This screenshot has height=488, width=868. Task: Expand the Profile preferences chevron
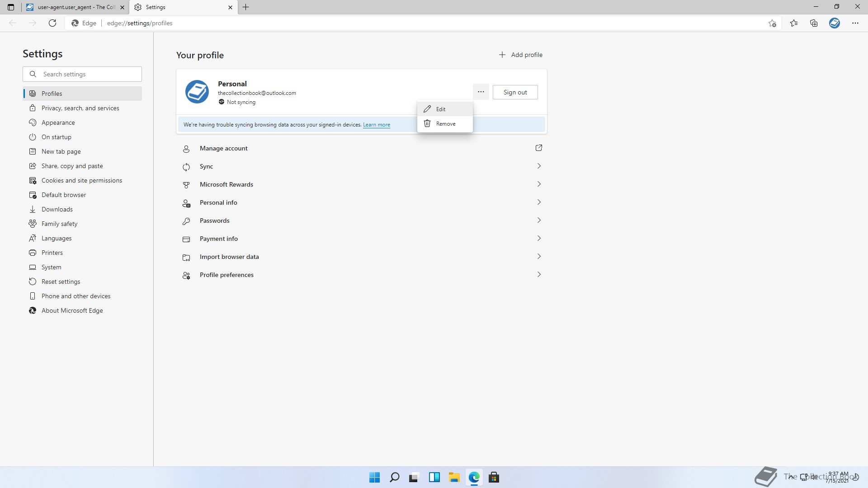pyautogui.click(x=539, y=274)
